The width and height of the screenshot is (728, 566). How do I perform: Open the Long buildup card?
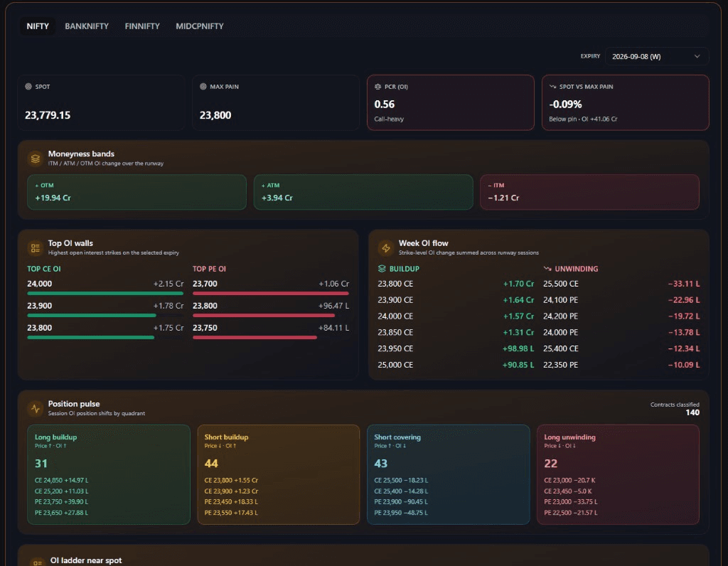click(109, 474)
